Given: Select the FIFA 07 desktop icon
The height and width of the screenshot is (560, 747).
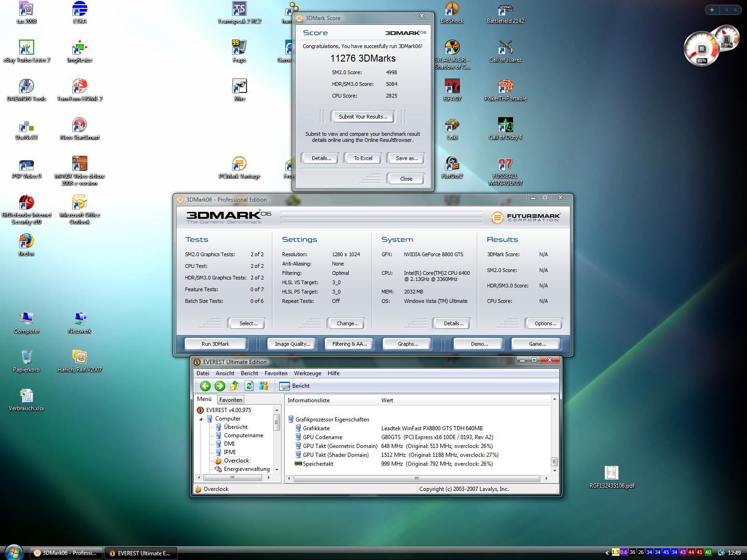Looking at the screenshot, I should [452, 90].
